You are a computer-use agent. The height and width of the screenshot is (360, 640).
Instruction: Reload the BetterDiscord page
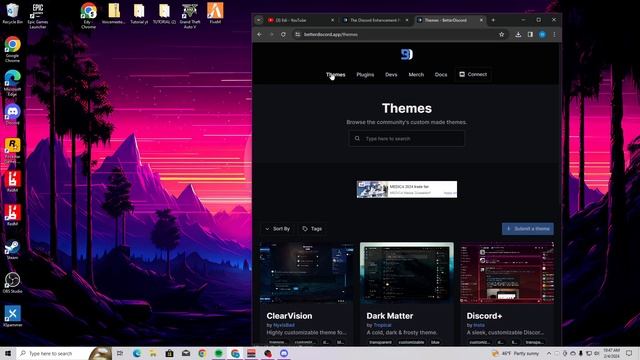tap(283, 34)
